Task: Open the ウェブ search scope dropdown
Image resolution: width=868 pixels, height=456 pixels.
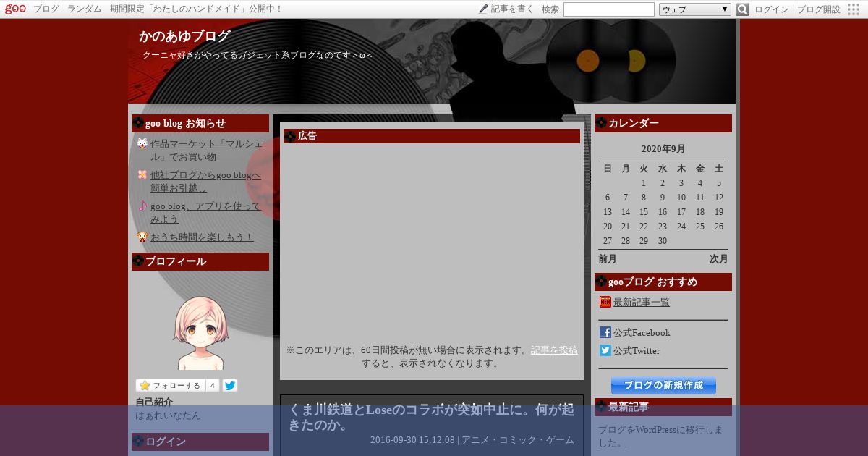Action: [695, 9]
